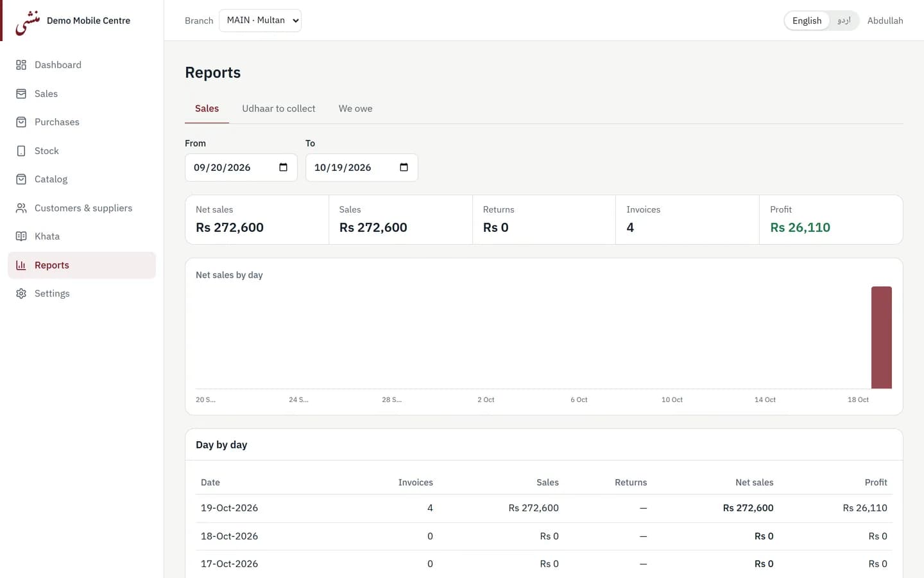Click the Day by day heading
924x578 pixels.
click(x=221, y=445)
